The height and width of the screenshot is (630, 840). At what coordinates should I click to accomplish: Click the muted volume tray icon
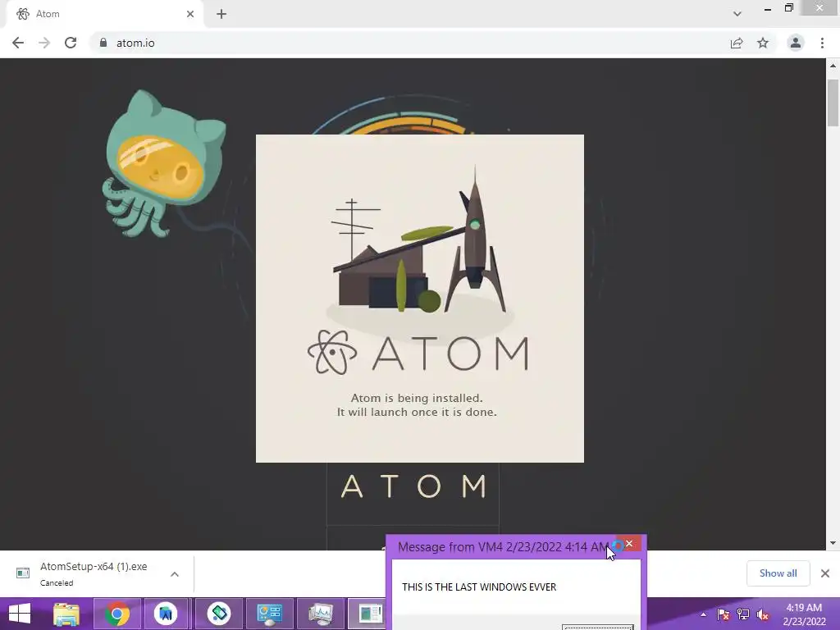(x=763, y=614)
